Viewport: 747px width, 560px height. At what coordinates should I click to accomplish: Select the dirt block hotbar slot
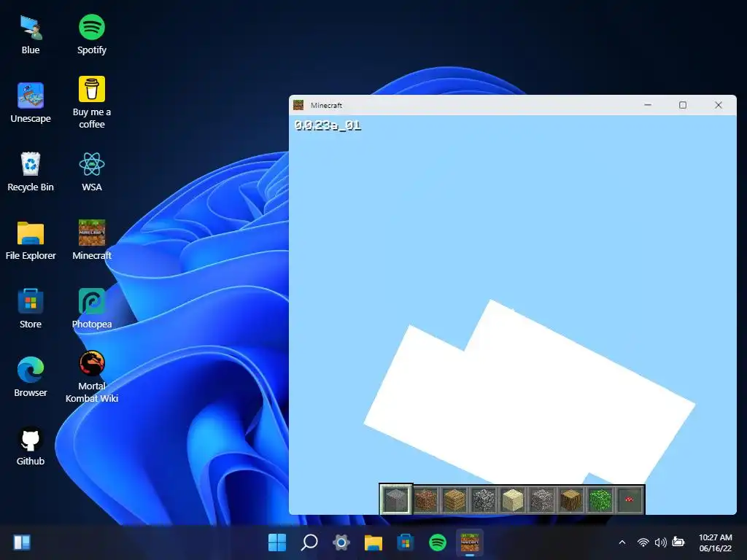(x=425, y=499)
